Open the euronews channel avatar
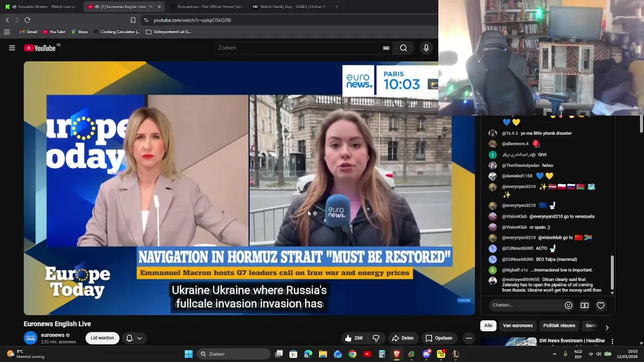The width and height of the screenshot is (644, 362). pyautogui.click(x=30, y=338)
